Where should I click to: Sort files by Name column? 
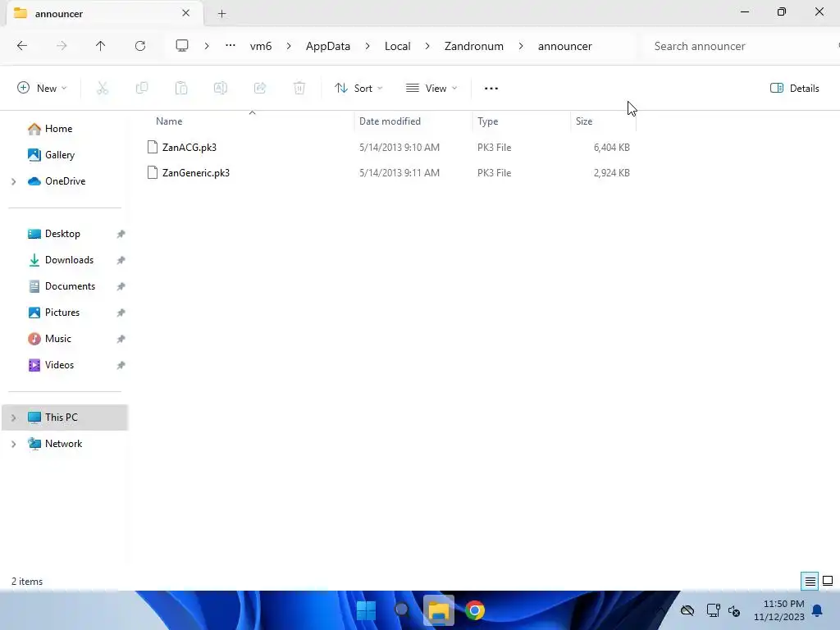tap(169, 121)
